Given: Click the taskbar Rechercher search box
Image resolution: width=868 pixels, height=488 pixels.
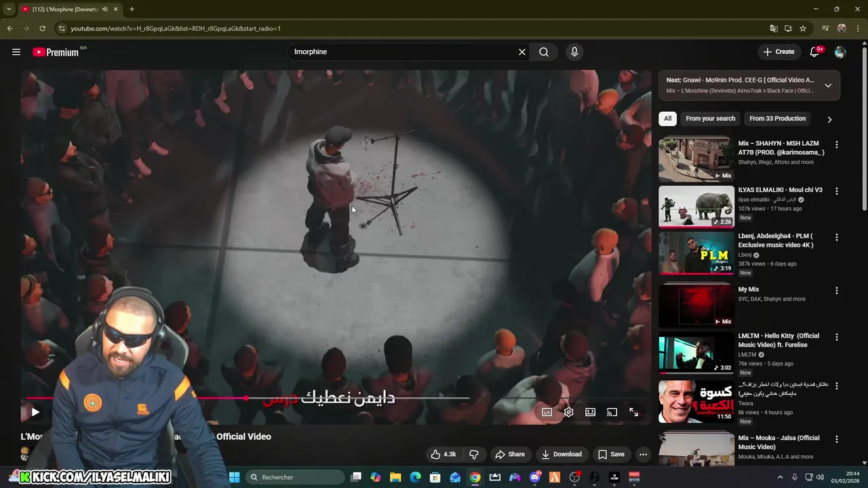Looking at the screenshot, I should click(x=295, y=477).
